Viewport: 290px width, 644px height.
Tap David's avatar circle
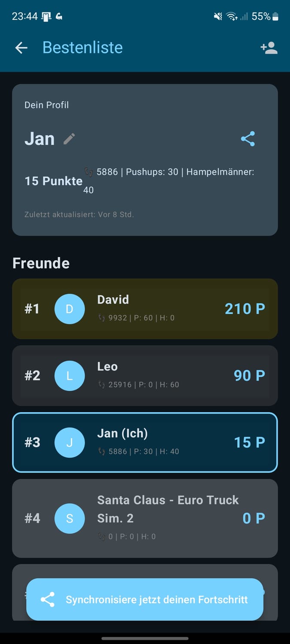pyautogui.click(x=70, y=309)
